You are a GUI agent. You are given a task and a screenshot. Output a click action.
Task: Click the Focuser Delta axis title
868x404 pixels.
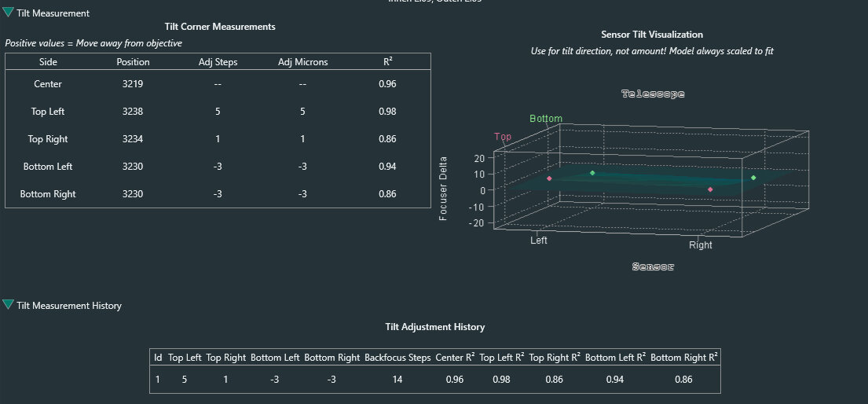[x=443, y=189]
